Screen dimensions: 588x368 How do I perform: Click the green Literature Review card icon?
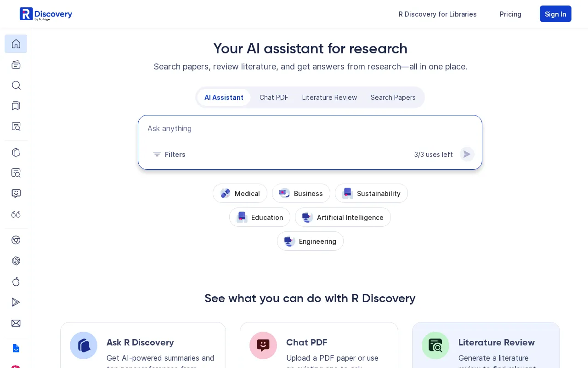pos(435,345)
